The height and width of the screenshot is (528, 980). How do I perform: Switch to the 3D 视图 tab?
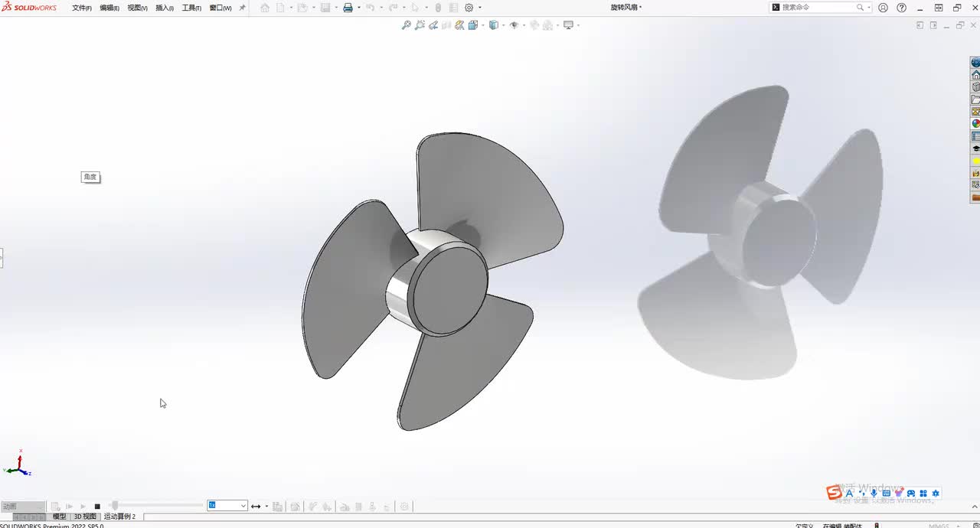click(85, 517)
